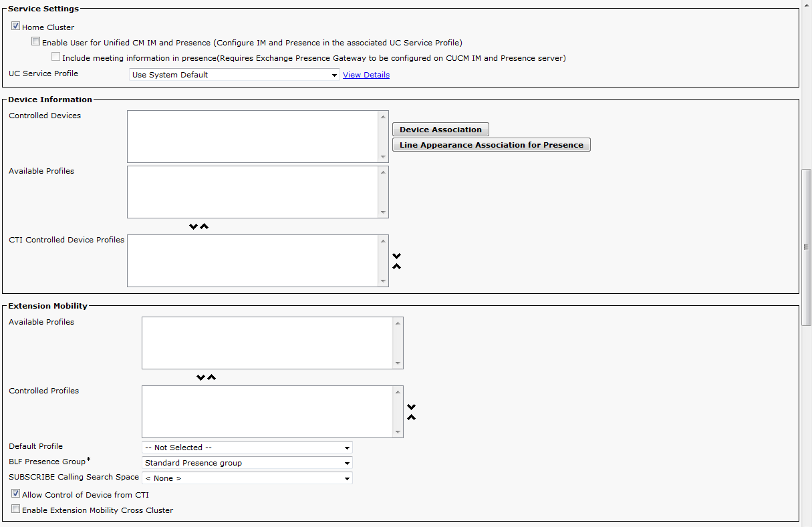Click move-up arrow beside Controlled Profiles list
The image size is (812, 527).
point(412,417)
